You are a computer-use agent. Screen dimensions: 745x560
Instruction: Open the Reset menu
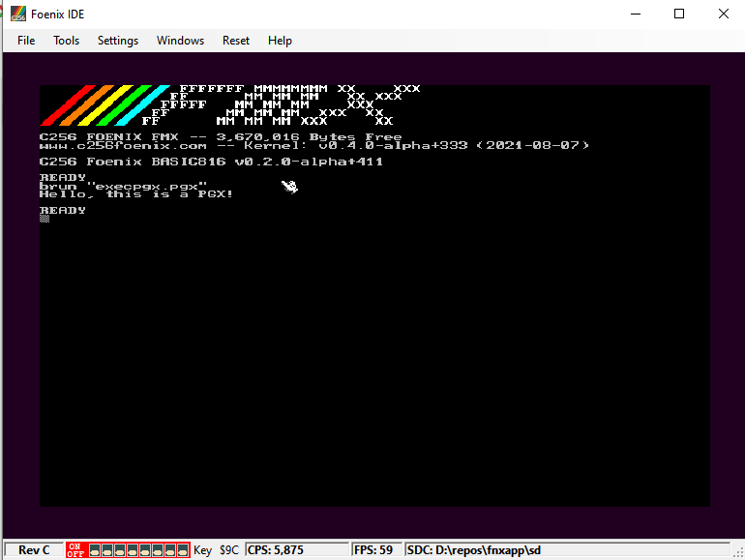tap(236, 41)
